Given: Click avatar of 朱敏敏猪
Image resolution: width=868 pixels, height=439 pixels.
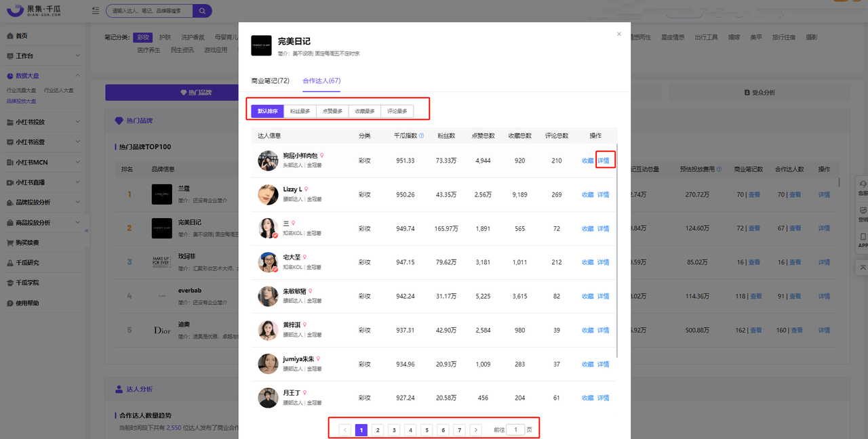Looking at the screenshot, I should point(268,296).
